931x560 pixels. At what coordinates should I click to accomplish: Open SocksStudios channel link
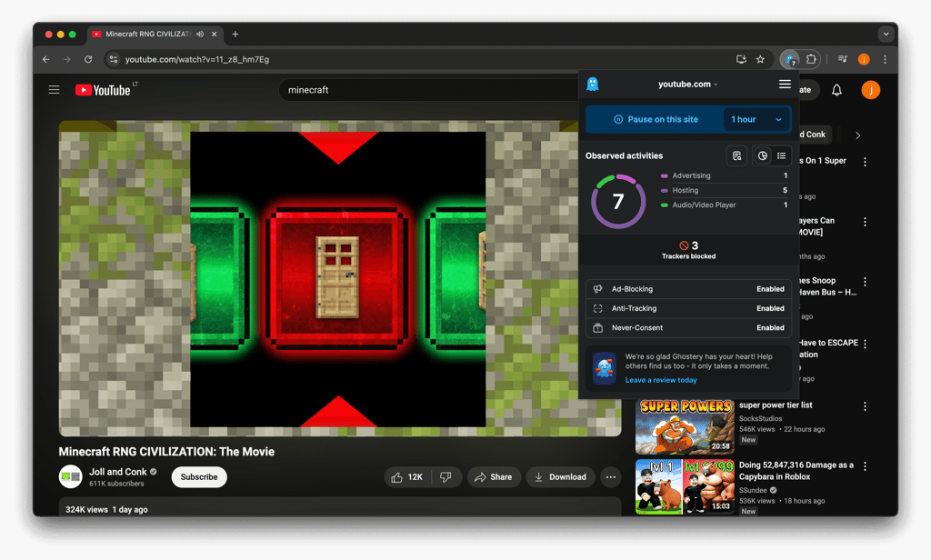[761, 419]
